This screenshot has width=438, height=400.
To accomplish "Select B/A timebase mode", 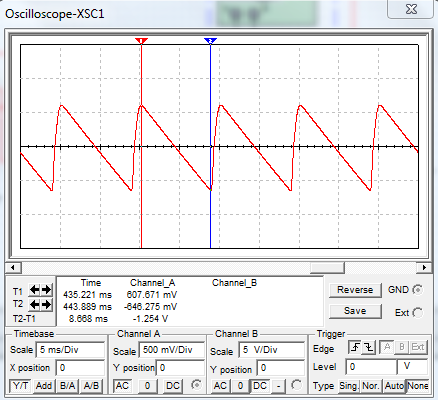I will (x=67, y=386).
